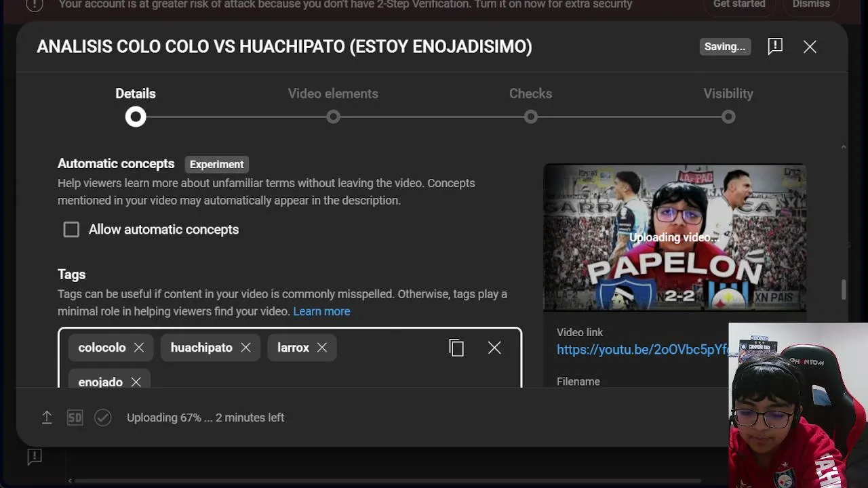Click the scroll-up arrow of the dialog scrollbar
Screen dimensions: 868x488
[x=844, y=146]
